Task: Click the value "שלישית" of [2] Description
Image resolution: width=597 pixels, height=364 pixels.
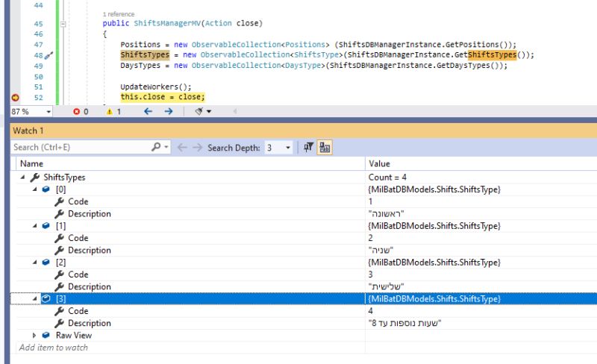Action: click(x=386, y=286)
